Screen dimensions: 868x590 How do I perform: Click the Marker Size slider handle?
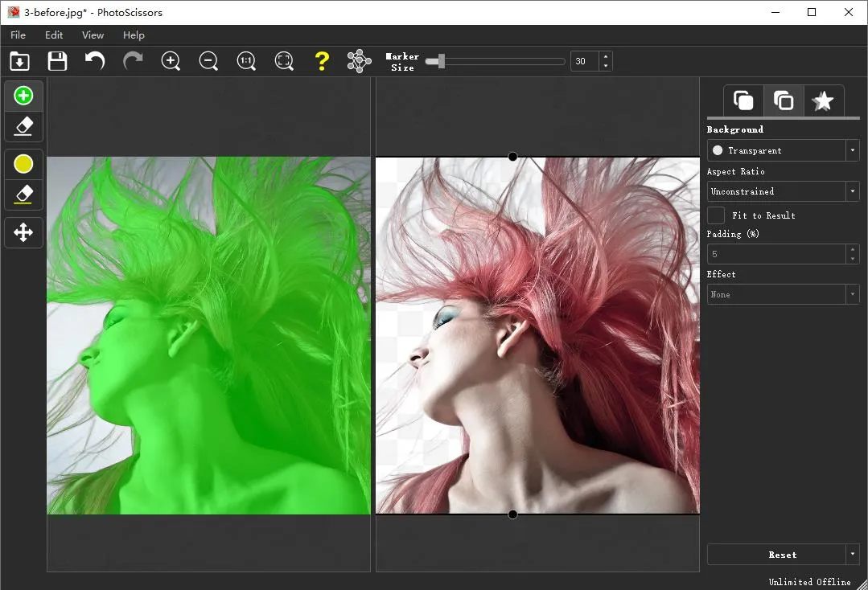pyautogui.click(x=439, y=61)
